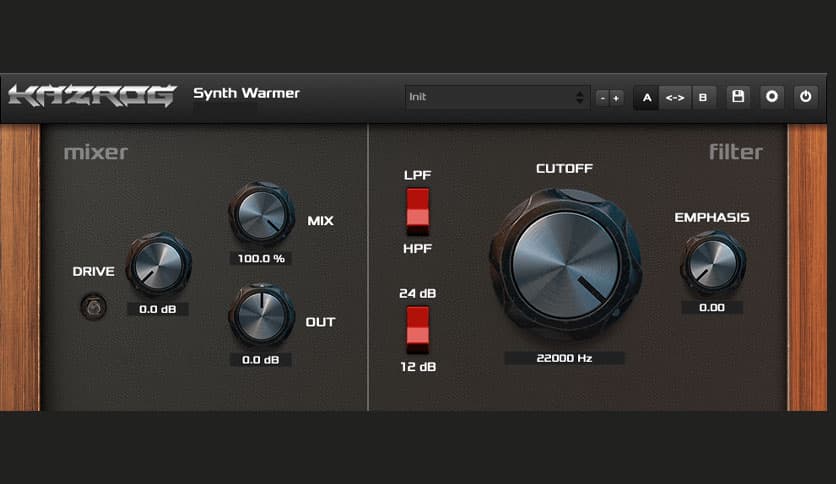The height and width of the screenshot is (484, 836).
Task: Click the OUT knob
Action: click(261, 315)
